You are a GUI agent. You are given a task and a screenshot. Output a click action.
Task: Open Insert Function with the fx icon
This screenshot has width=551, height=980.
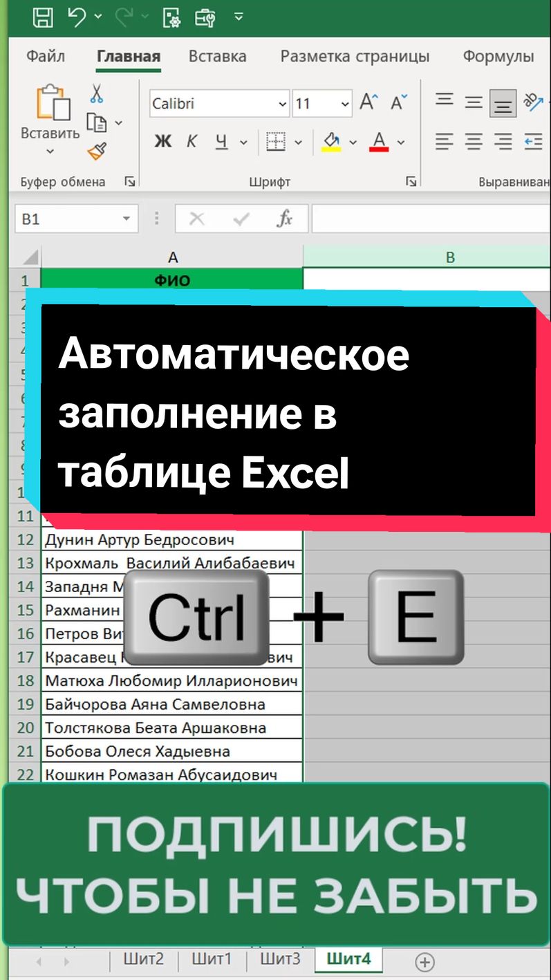284,219
